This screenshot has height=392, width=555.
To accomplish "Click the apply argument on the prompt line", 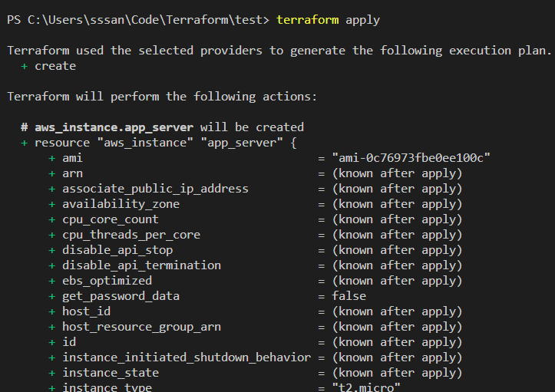I will [362, 20].
